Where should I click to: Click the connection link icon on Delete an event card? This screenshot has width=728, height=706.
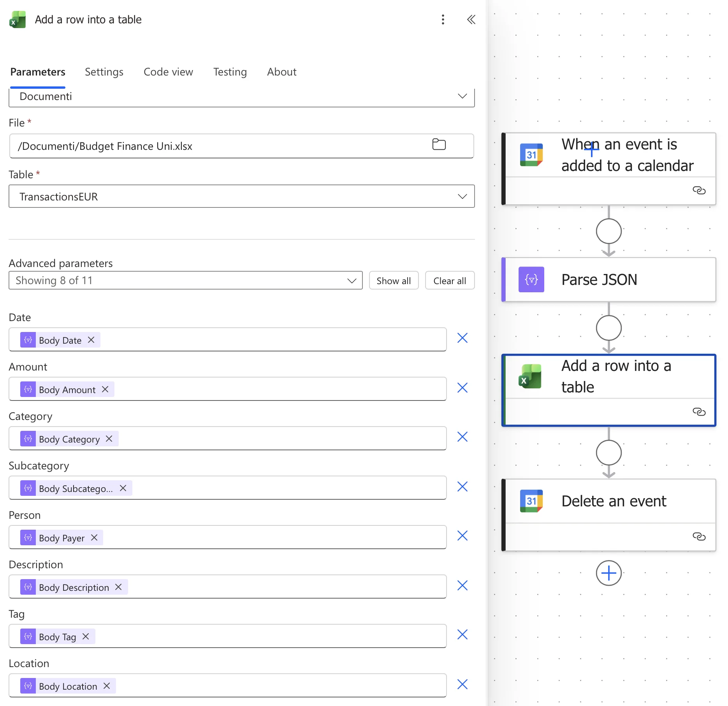tap(699, 537)
